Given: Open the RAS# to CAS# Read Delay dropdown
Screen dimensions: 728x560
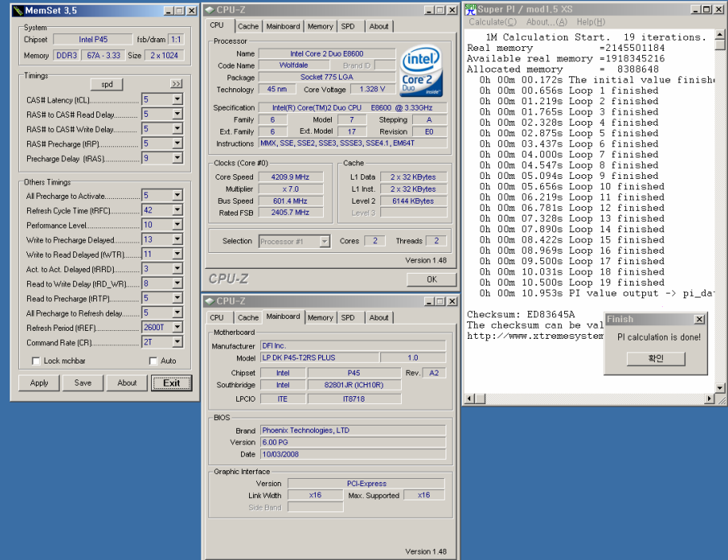Looking at the screenshot, I should [177, 115].
